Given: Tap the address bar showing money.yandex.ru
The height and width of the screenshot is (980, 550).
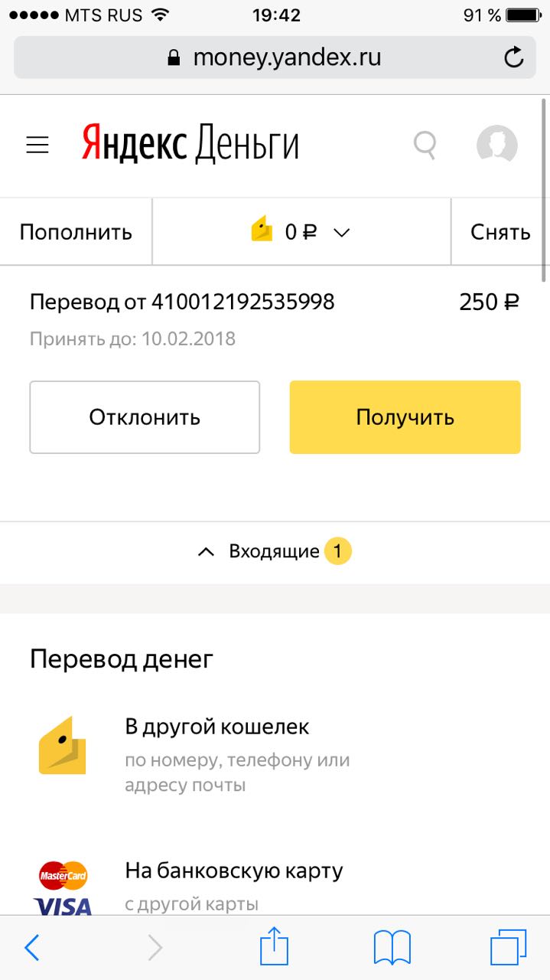Looking at the screenshot, I should point(275,57).
